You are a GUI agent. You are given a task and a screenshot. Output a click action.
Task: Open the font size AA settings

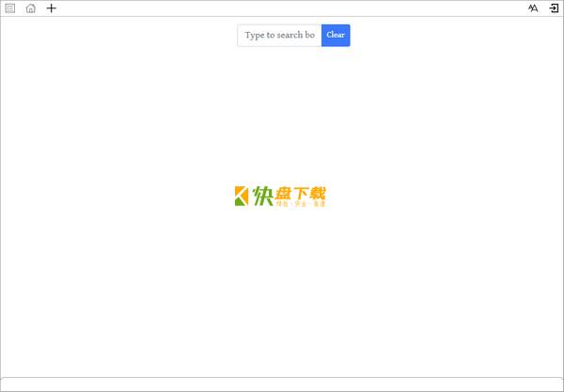533,8
